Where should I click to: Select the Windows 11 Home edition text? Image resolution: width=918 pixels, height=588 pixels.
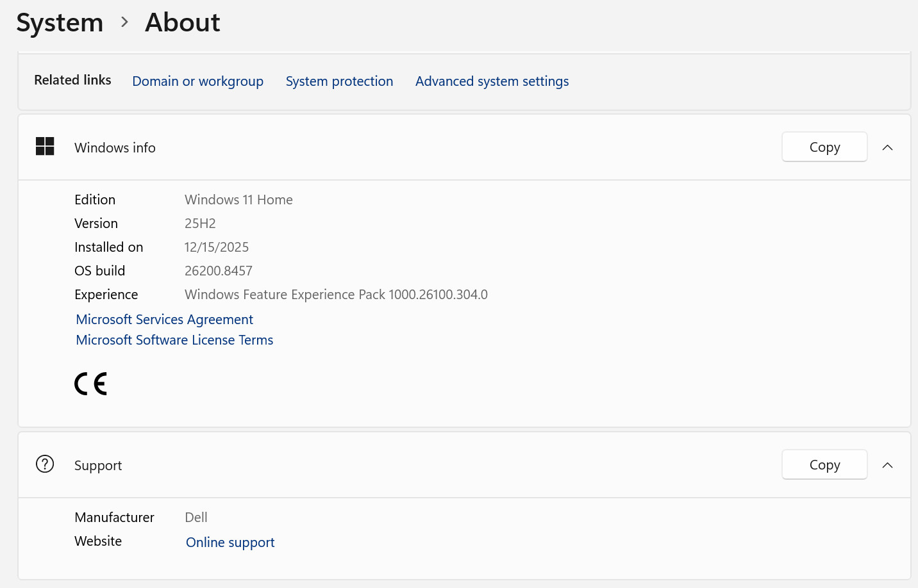click(x=238, y=199)
